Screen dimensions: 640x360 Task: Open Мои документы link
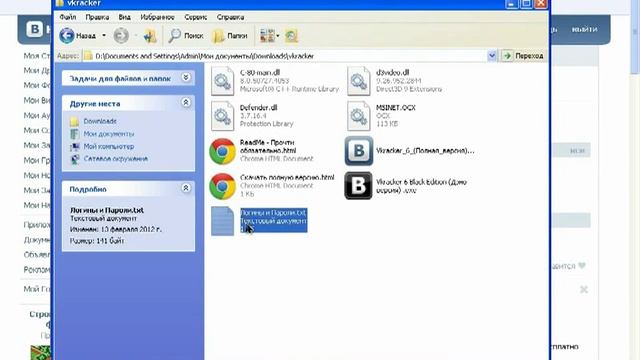pos(109,134)
